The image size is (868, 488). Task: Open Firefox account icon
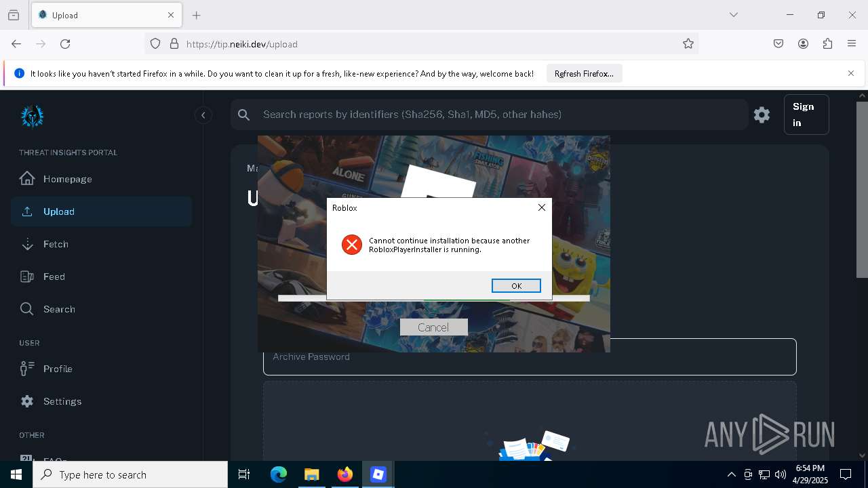coord(803,43)
